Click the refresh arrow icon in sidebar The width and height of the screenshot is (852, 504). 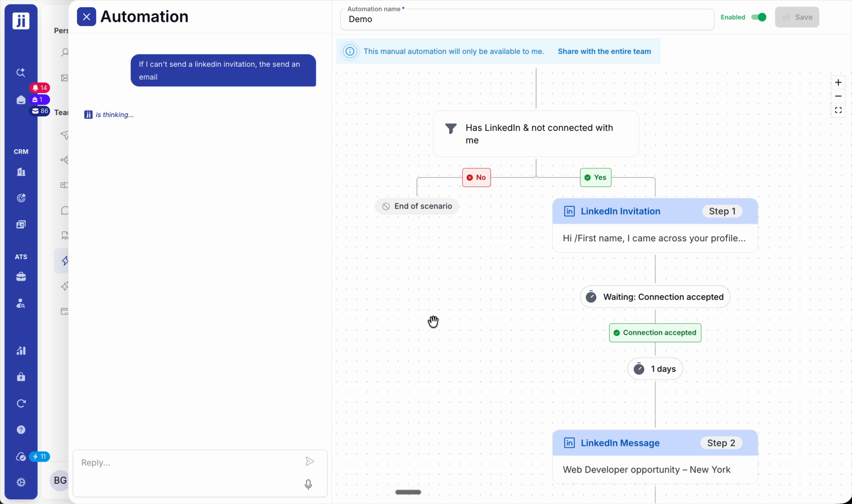21,403
